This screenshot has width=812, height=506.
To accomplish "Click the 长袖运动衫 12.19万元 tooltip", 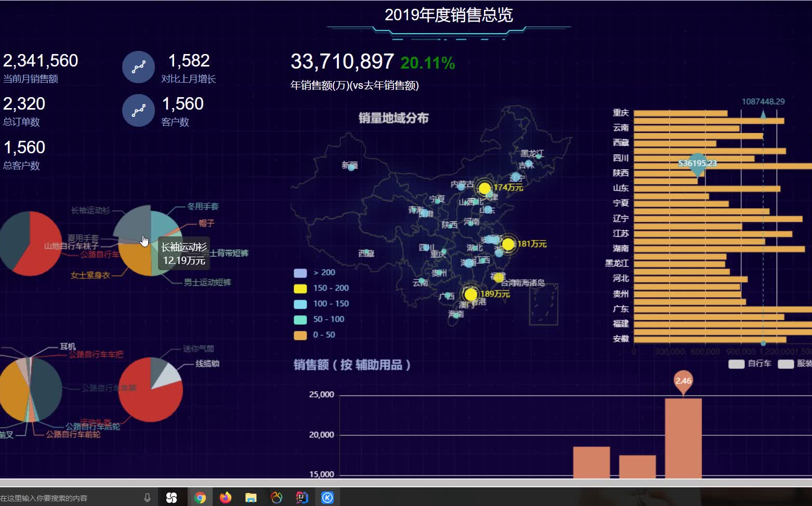I will [x=184, y=254].
